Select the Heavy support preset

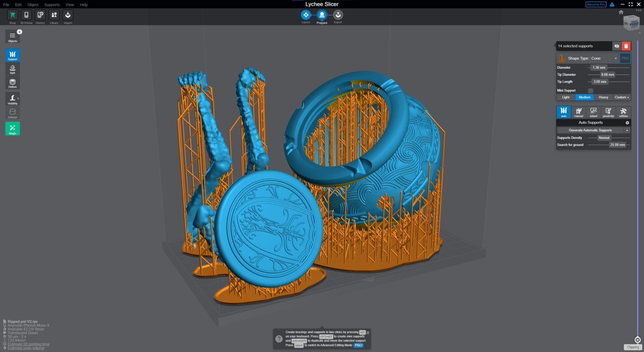click(603, 97)
